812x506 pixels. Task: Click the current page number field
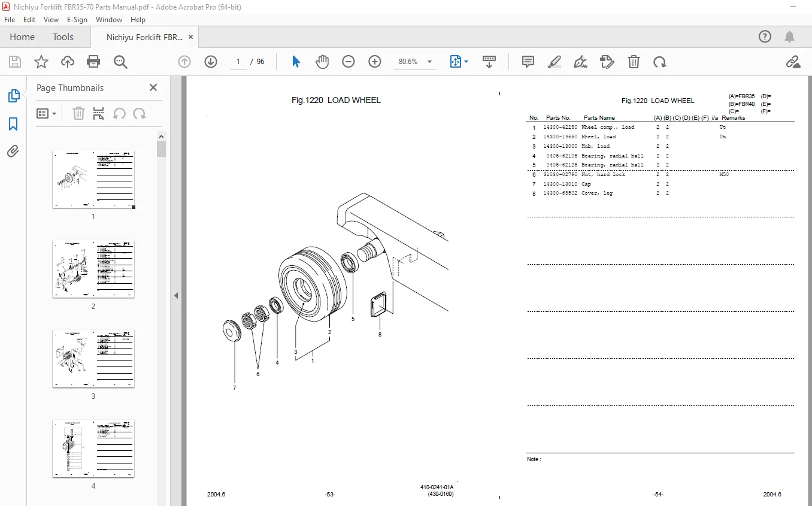[x=238, y=62]
